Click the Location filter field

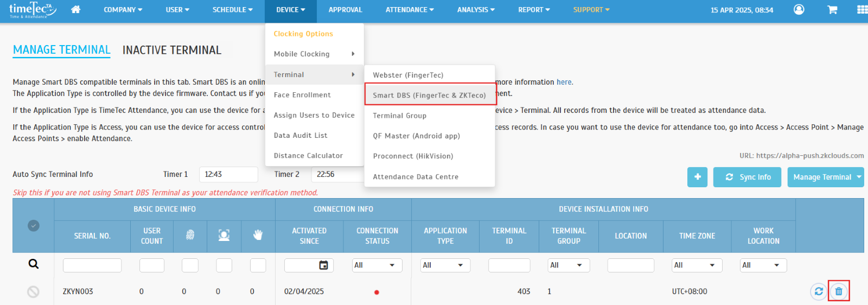(x=630, y=265)
